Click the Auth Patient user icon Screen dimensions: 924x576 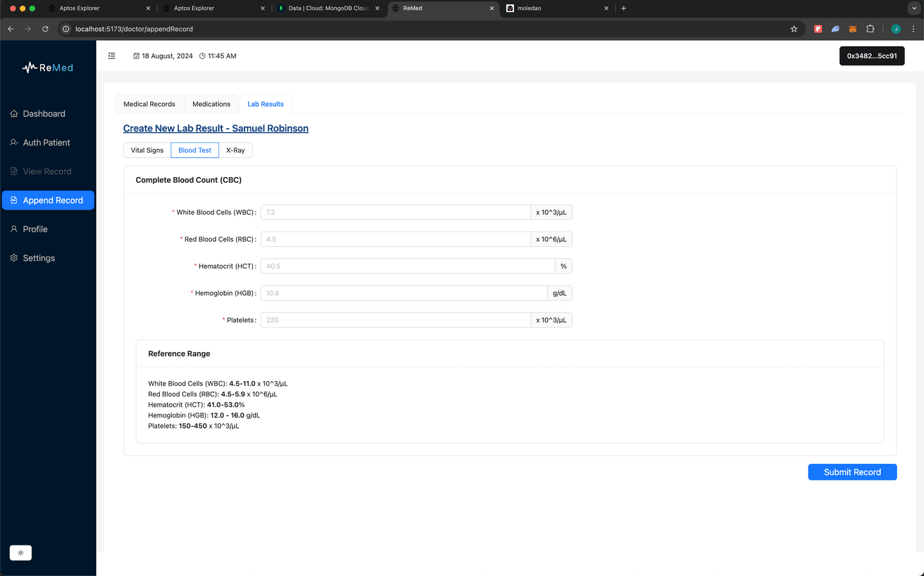[x=14, y=142]
